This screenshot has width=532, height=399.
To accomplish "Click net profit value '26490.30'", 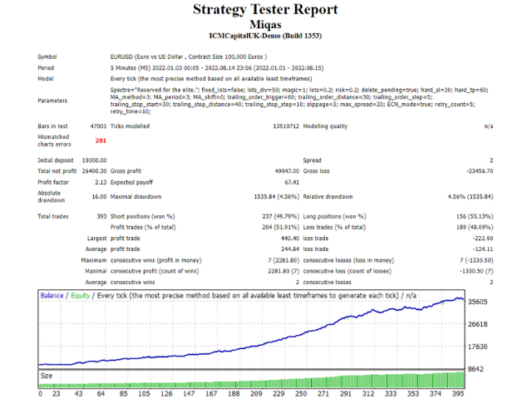I will (94, 171).
